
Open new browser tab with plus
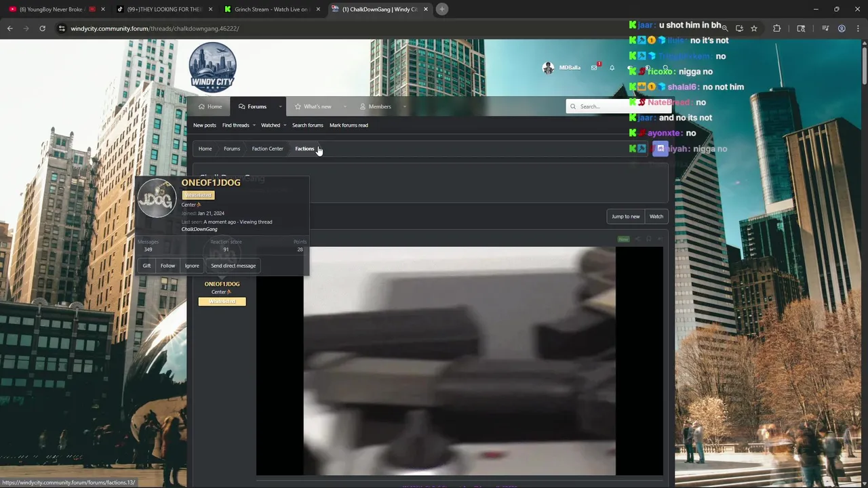click(x=441, y=9)
